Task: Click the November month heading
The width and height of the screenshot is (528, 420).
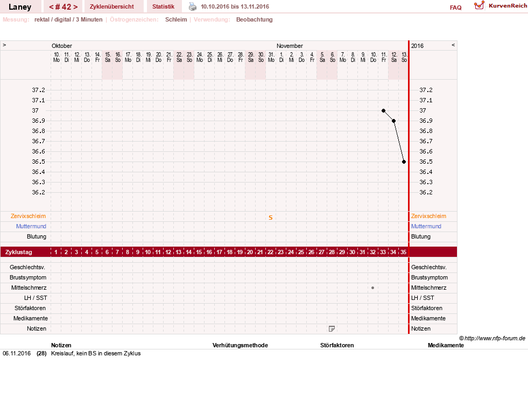Action: [x=290, y=46]
